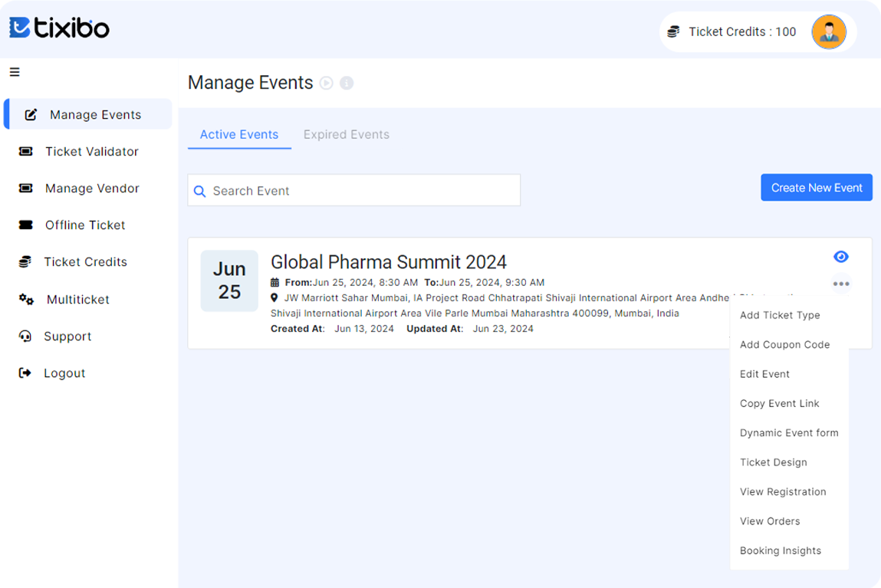Click the tixibo logo
The width and height of the screenshot is (881, 588).
(59, 28)
